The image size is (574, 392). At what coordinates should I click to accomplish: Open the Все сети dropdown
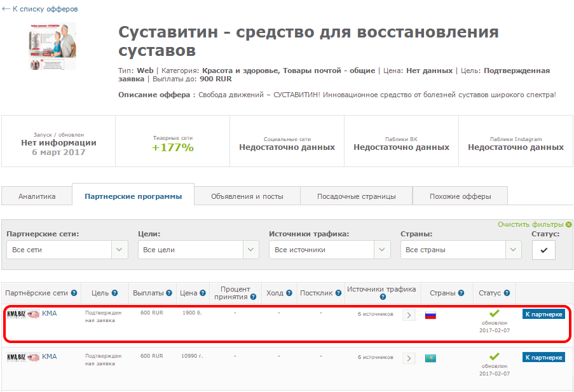[x=67, y=250]
